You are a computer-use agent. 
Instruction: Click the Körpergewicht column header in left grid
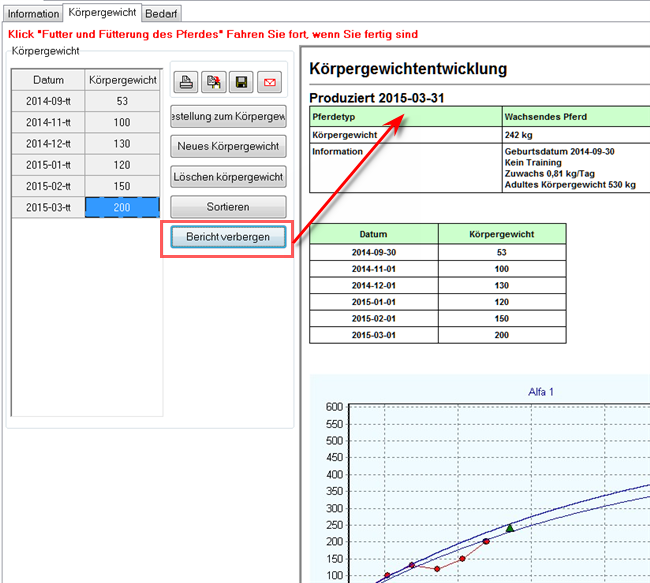[123, 80]
